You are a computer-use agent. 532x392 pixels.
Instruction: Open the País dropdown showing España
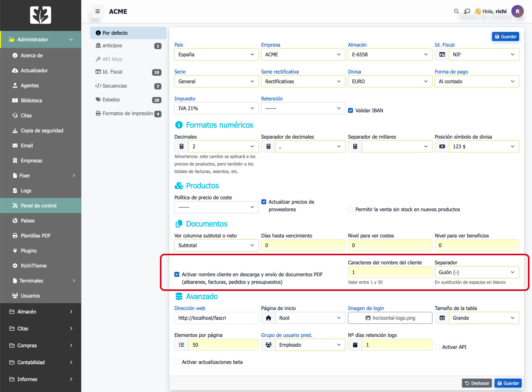pos(216,54)
